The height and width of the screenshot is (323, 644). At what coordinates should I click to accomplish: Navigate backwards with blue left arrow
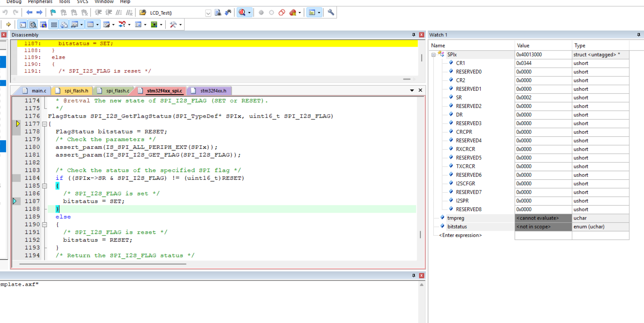pyautogui.click(x=29, y=13)
